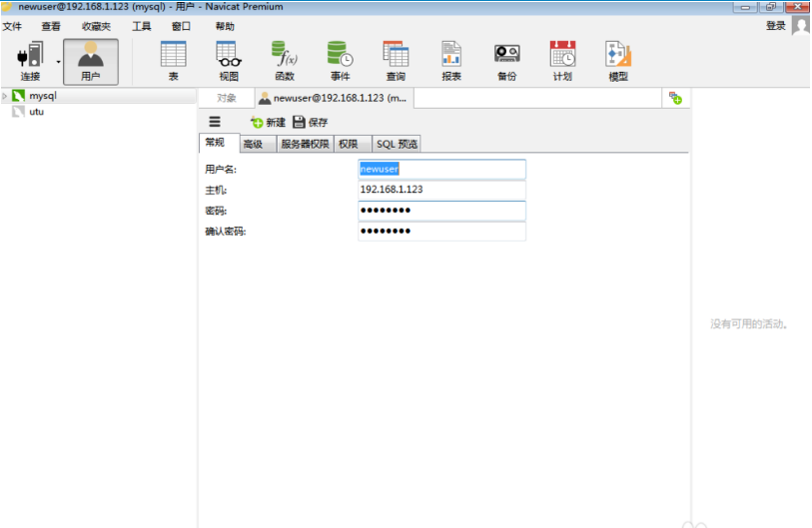Switch to the Objects (对象) tab
The height and width of the screenshot is (528, 812).
pyautogui.click(x=227, y=98)
